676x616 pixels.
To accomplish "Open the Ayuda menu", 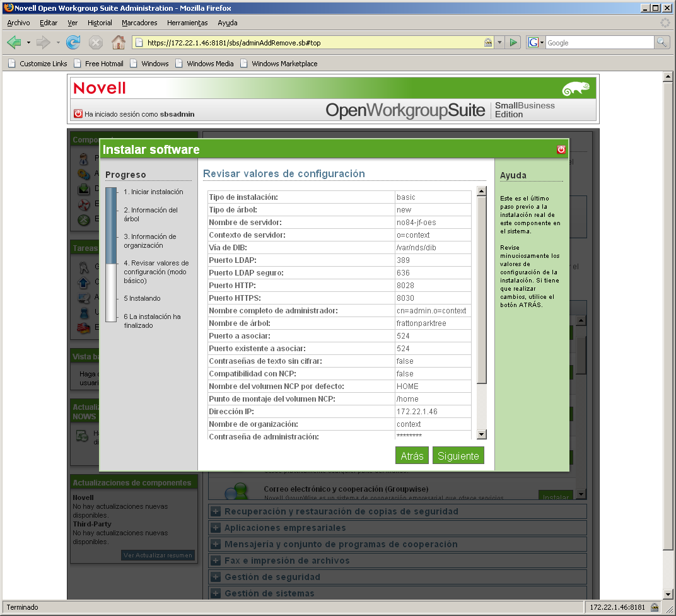I will [227, 23].
